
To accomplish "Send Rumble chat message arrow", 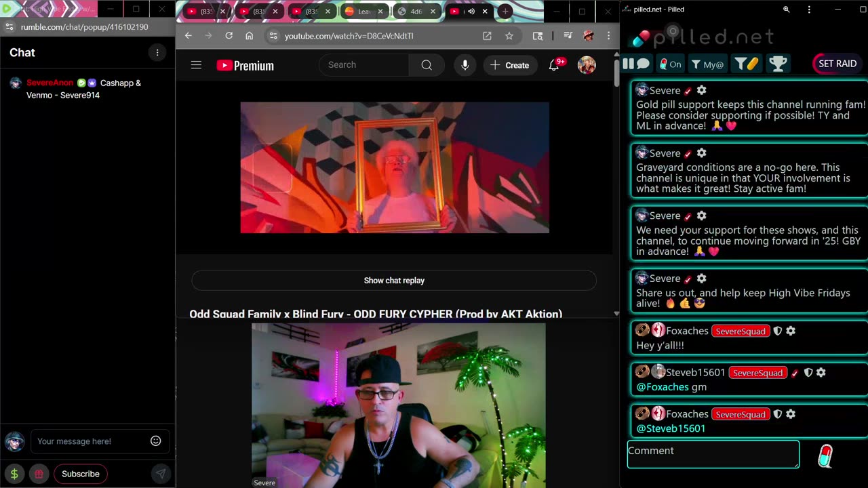I will click(161, 474).
